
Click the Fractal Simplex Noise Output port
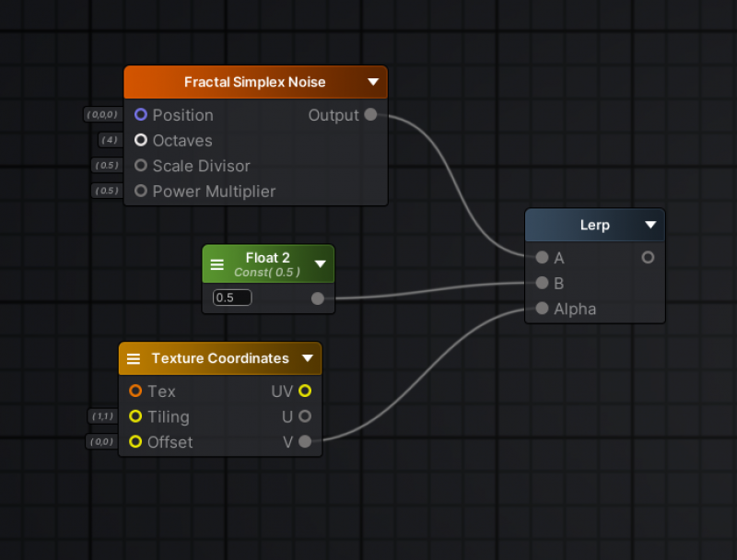click(370, 115)
